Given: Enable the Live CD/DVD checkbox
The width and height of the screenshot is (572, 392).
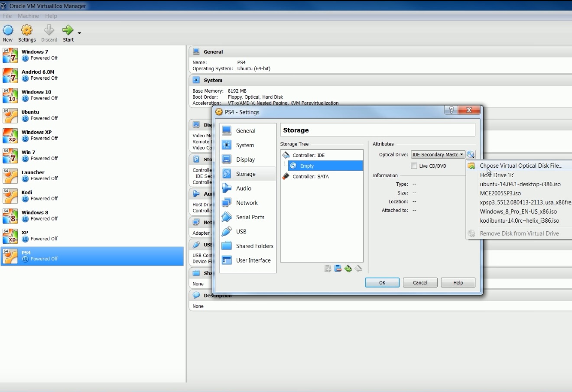Looking at the screenshot, I should pyautogui.click(x=414, y=166).
